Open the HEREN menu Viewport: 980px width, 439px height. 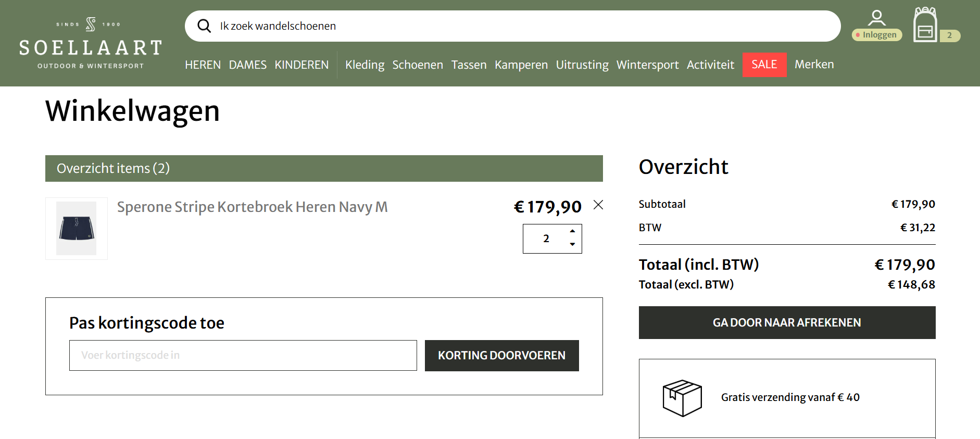203,65
